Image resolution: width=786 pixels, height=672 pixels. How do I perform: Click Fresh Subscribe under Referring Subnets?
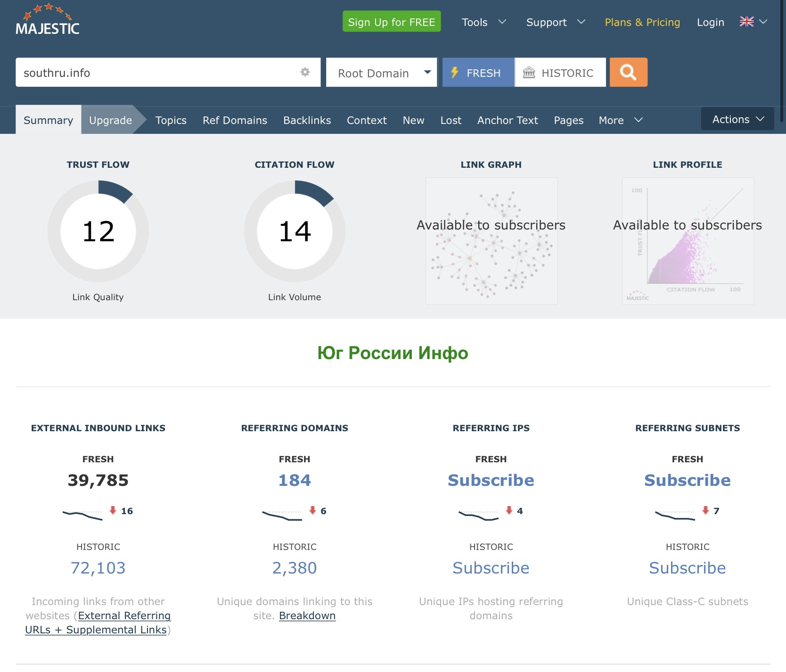pos(688,480)
